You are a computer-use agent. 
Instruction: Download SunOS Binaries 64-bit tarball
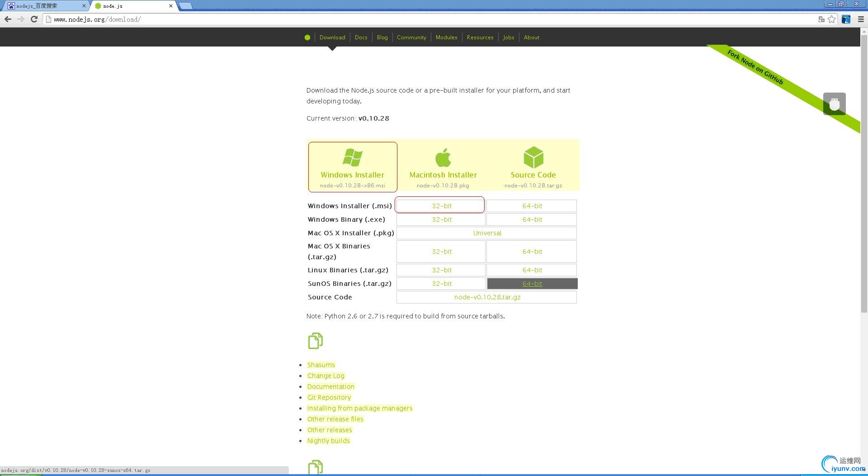point(532,284)
